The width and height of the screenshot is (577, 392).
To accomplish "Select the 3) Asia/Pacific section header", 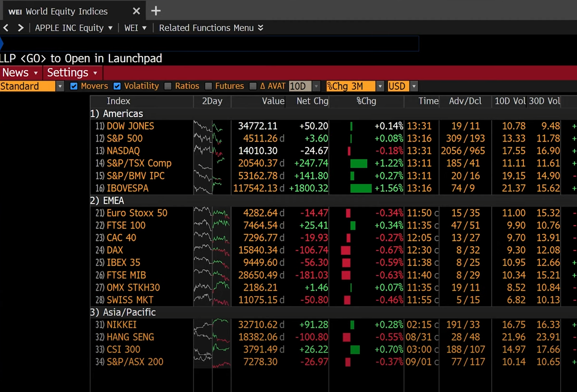I will click(x=123, y=312).
